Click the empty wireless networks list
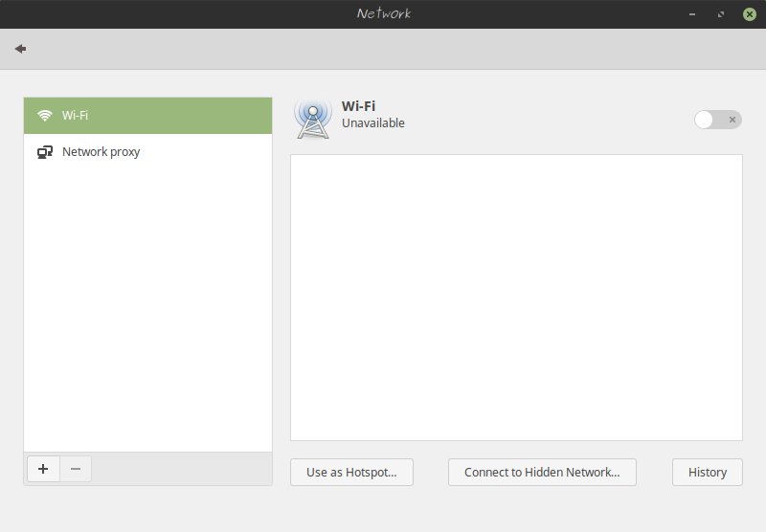This screenshot has width=766, height=532. [516, 298]
